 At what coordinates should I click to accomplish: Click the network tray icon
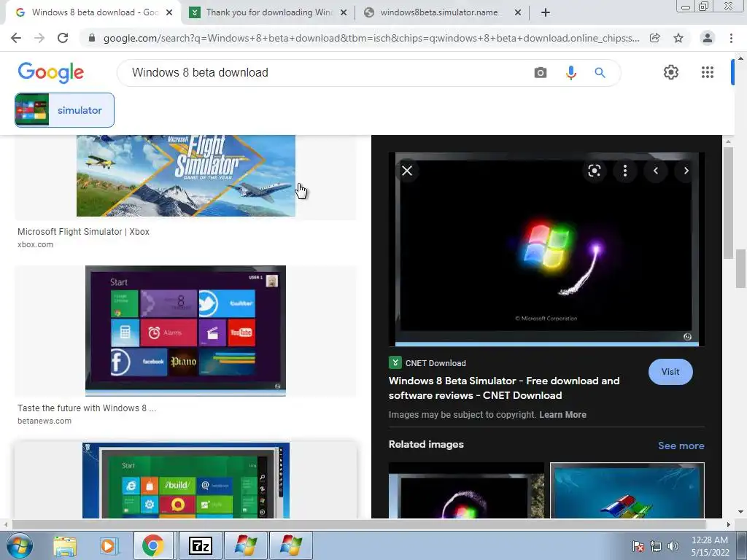point(656,546)
